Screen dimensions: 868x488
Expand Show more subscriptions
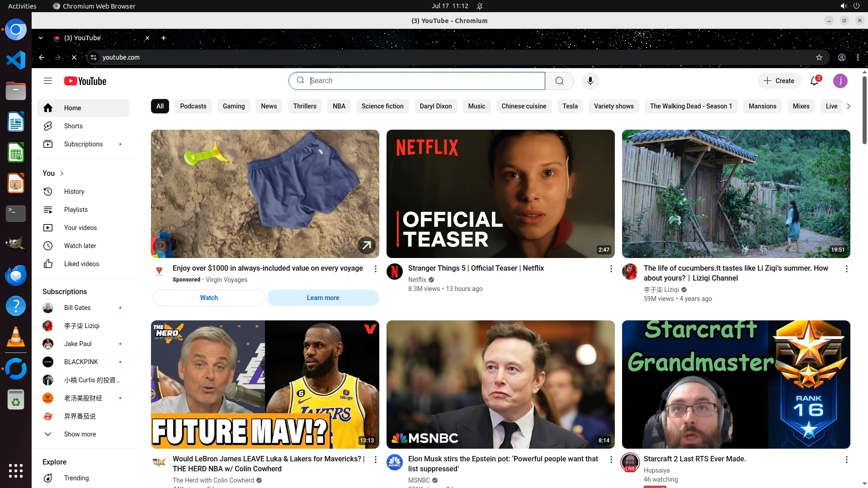click(x=80, y=434)
